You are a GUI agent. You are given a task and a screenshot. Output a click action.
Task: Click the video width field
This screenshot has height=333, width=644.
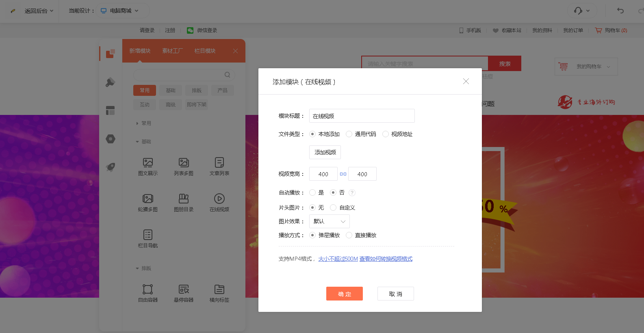(323, 174)
